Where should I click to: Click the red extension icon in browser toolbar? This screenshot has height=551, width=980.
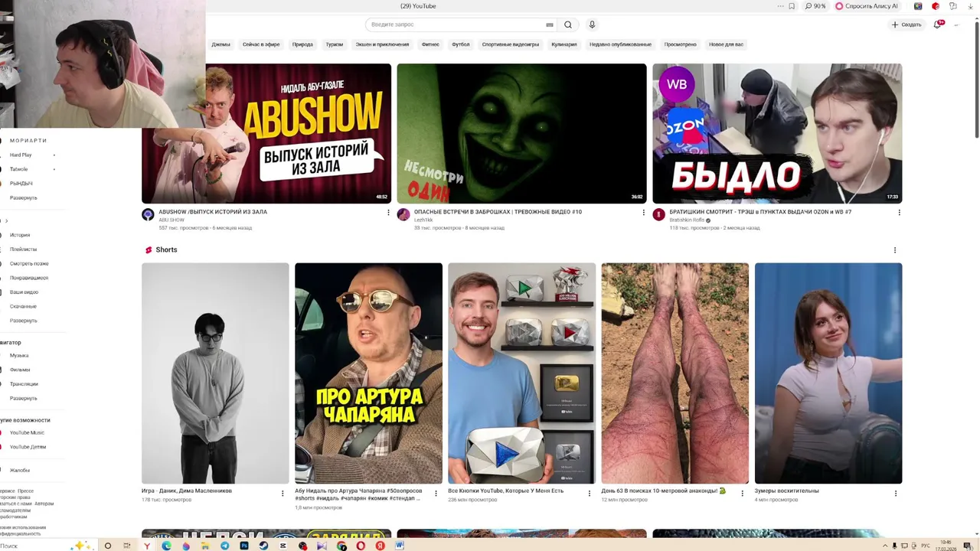click(x=935, y=6)
